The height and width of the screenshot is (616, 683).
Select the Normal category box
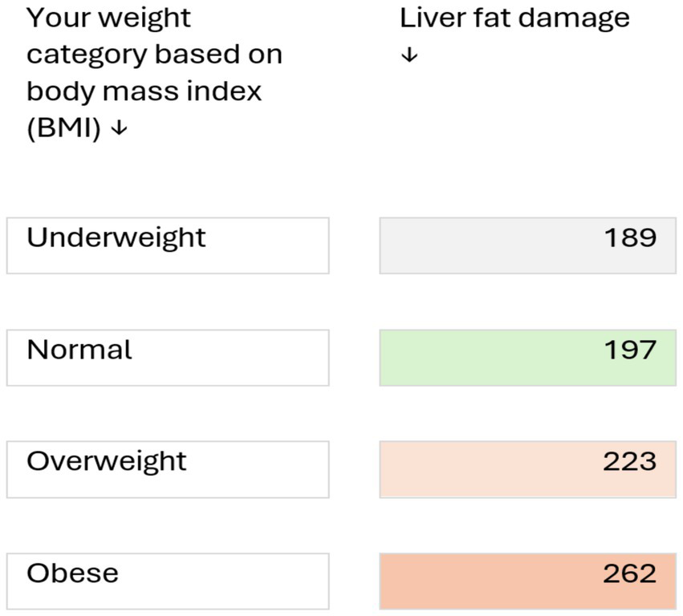(x=168, y=358)
